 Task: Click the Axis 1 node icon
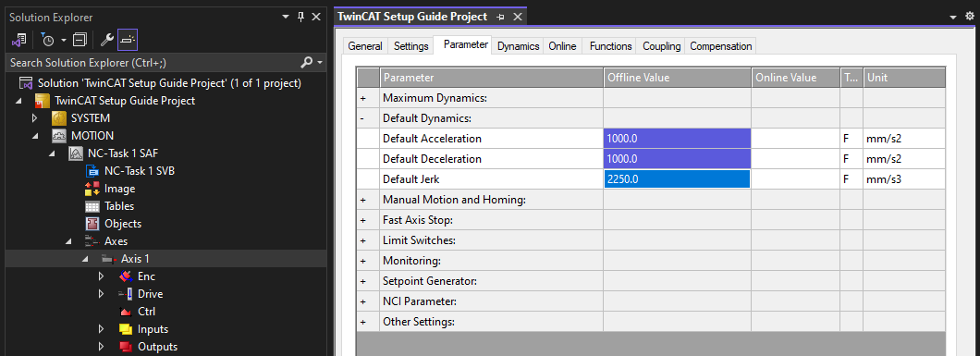pyautogui.click(x=109, y=259)
